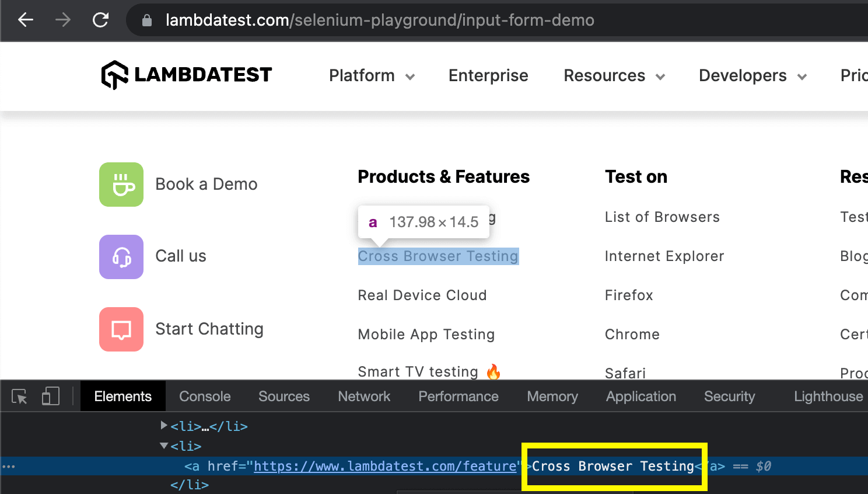Open the Platform dropdown menu
This screenshot has width=868, height=494.
tap(372, 76)
